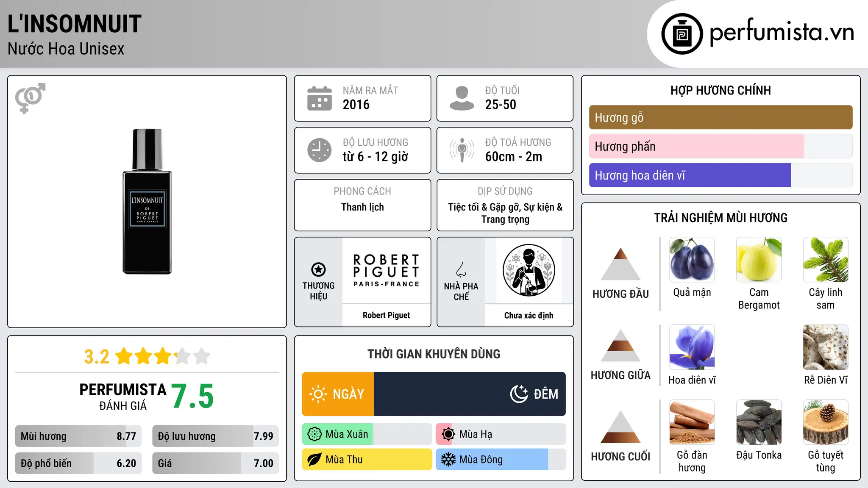
Task: Click the Mùi hương 8.77 score bar
Action: [x=78, y=436]
